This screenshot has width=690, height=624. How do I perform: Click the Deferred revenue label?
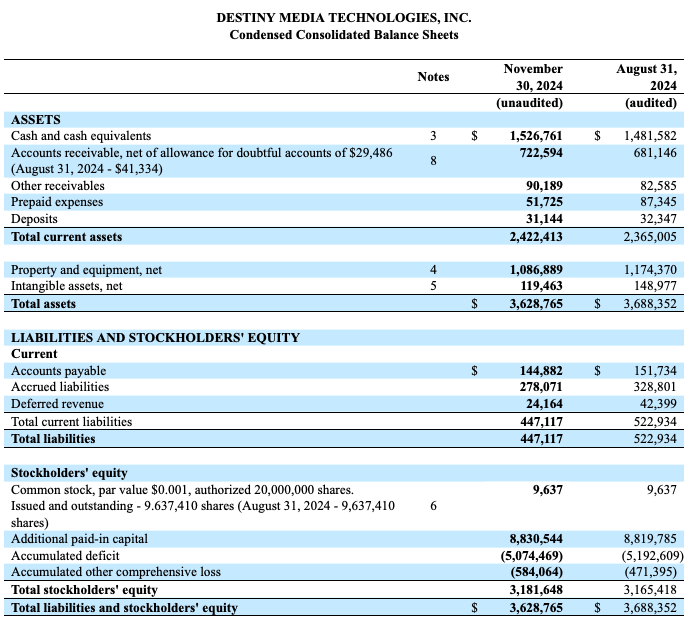click(x=57, y=404)
